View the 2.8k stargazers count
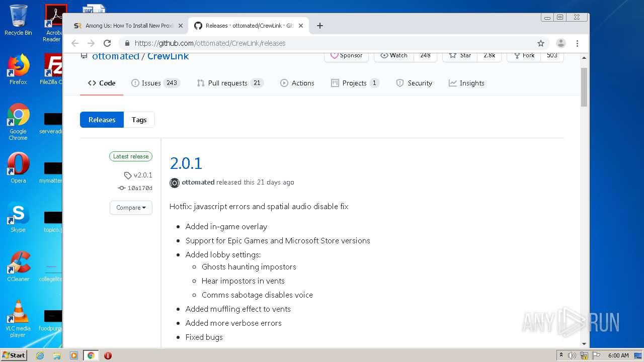The image size is (644, 362). tap(489, 55)
